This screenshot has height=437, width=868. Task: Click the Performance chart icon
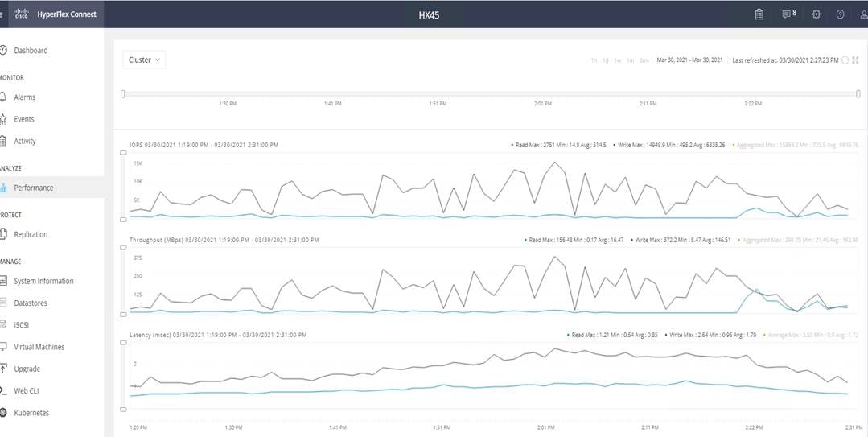(2, 188)
